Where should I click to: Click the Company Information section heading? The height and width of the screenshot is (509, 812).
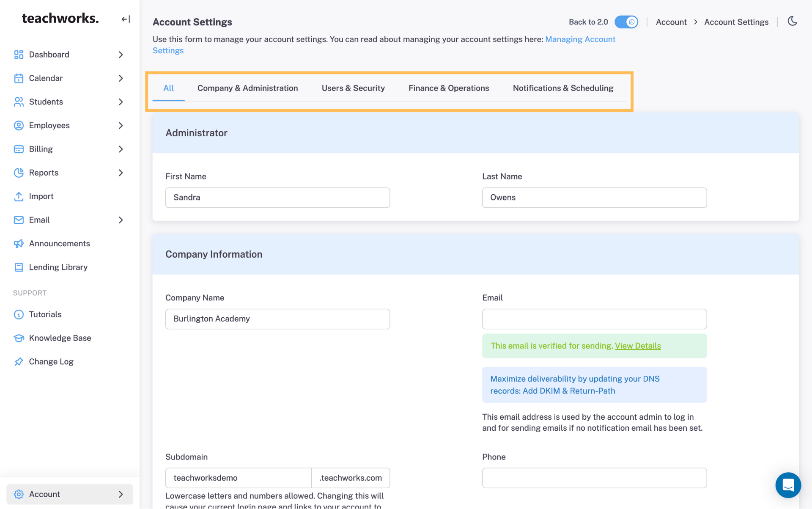coord(214,254)
